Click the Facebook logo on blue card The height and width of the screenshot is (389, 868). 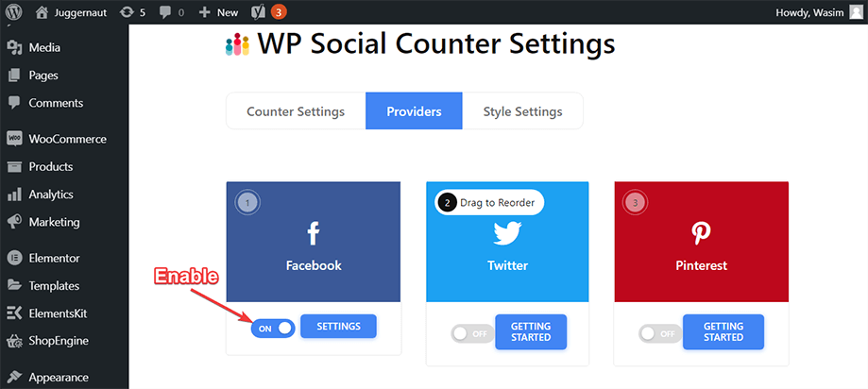pos(314,233)
